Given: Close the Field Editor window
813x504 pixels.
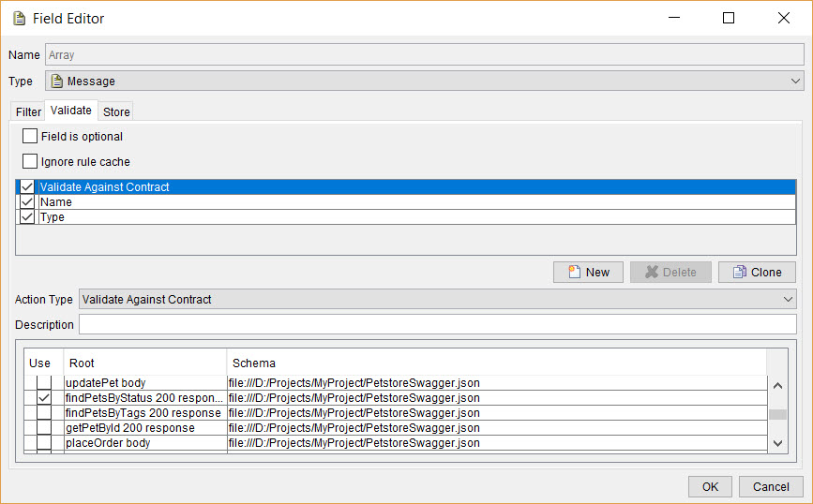Looking at the screenshot, I should (x=783, y=18).
